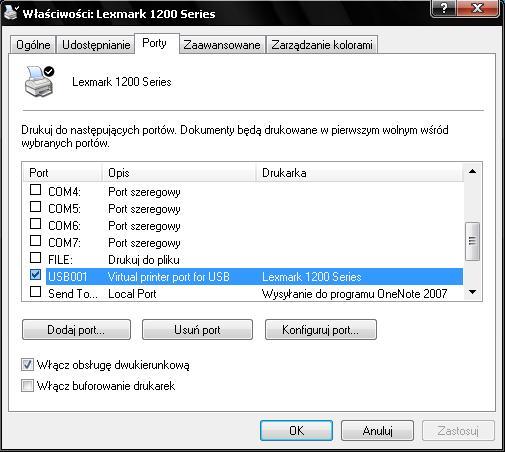Click Wysyłanie do programu OneNote 2007 text
The image size is (505, 452).
354,294
